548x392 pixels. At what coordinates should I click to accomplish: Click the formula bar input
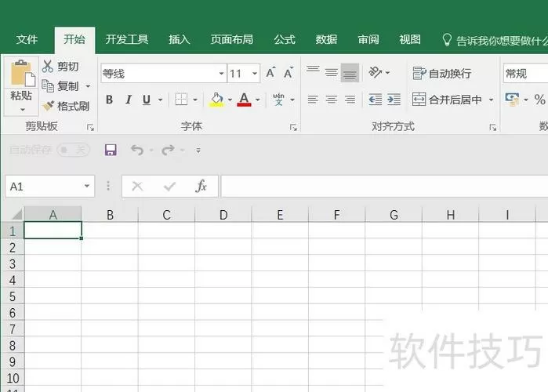pyautogui.click(x=384, y=187)
